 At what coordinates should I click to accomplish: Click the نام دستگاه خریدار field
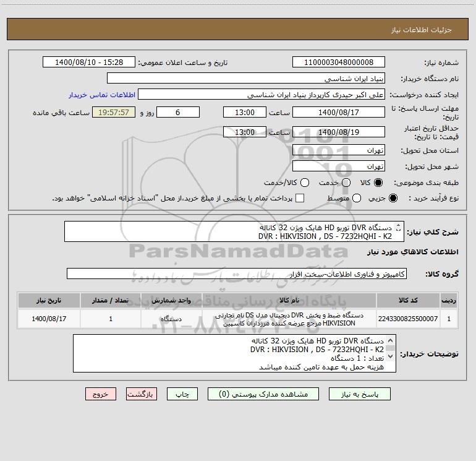point(246,78)
